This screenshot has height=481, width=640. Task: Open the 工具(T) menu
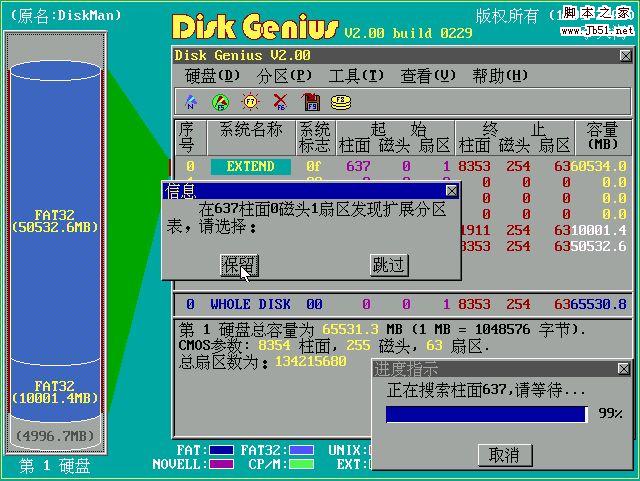356,76
